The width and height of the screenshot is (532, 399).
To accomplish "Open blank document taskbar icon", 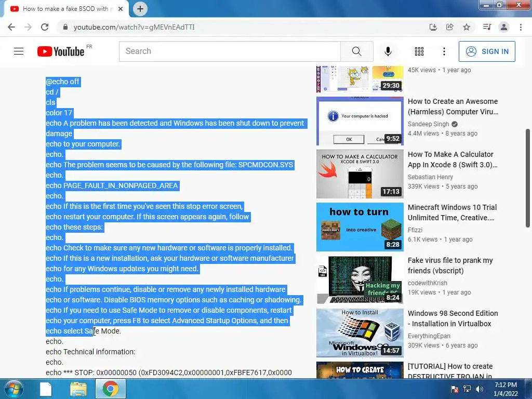I will 46,389.
